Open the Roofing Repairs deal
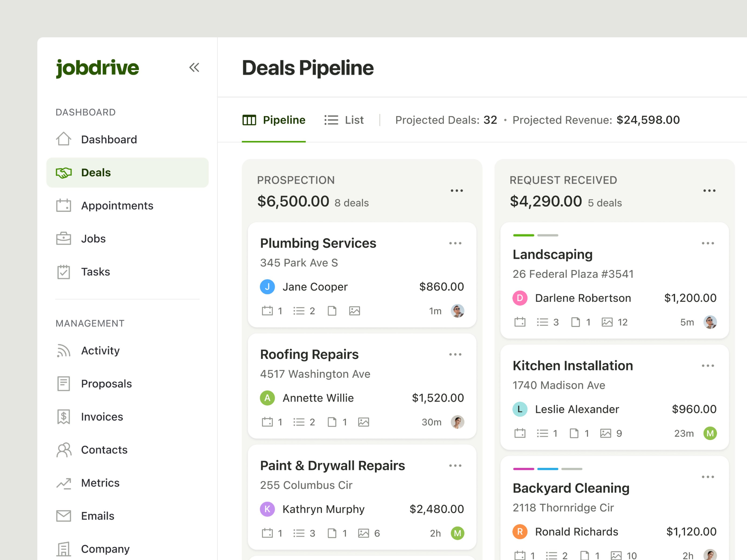The width and height of the screenshot is (747, 560). 309,354
